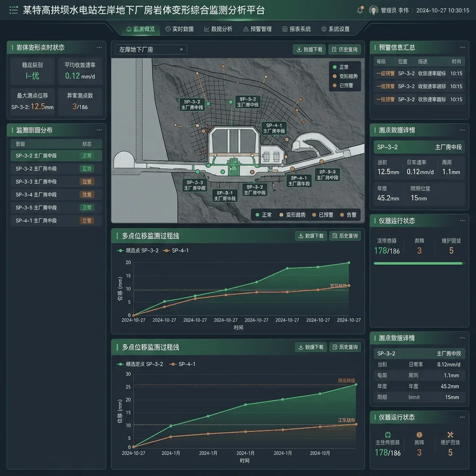
Task: Toggle 告警 legend item on the map
Action: [x=348, y=215]
